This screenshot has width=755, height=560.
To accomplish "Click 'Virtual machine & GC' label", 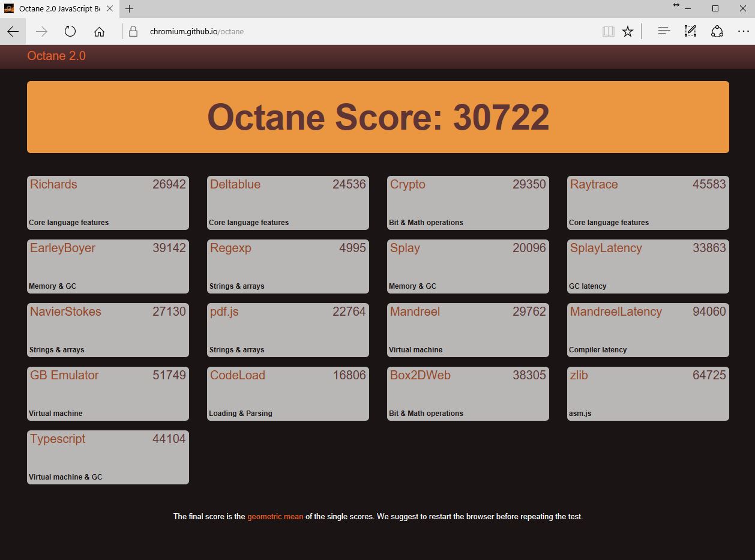I will [65, 477].
